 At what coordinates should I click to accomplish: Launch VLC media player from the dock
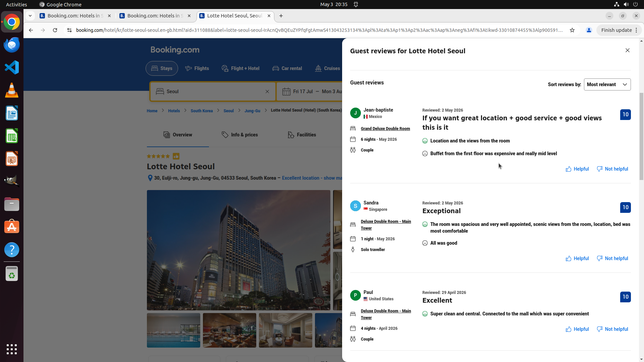coord(12,90)
